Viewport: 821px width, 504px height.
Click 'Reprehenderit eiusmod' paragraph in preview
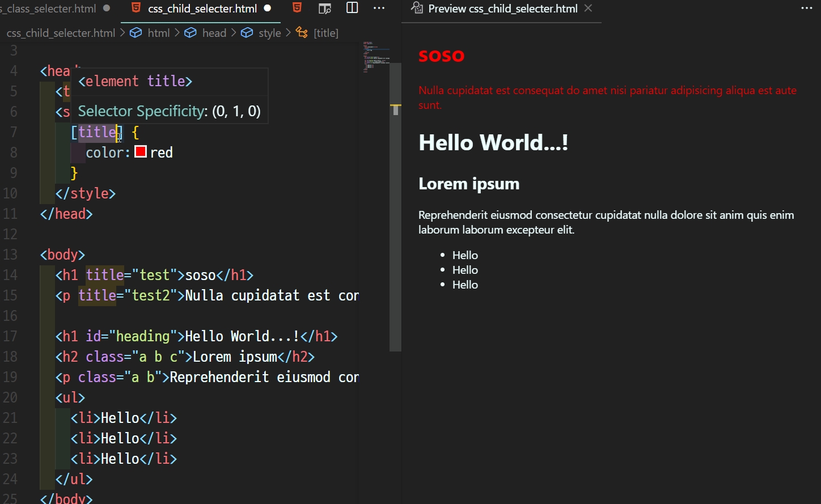606,222
